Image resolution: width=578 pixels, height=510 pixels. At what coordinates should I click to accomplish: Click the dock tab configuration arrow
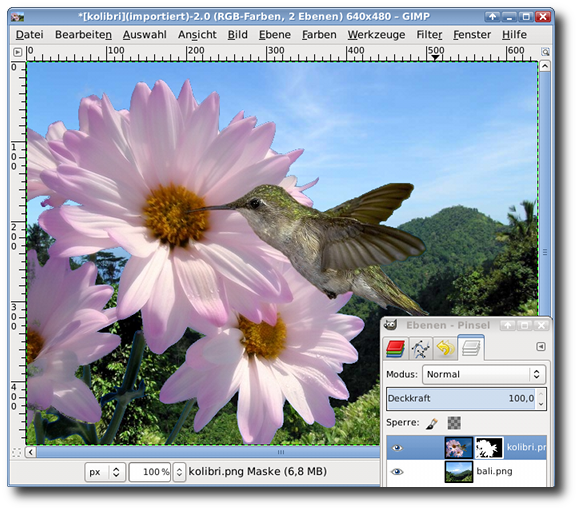540,346
